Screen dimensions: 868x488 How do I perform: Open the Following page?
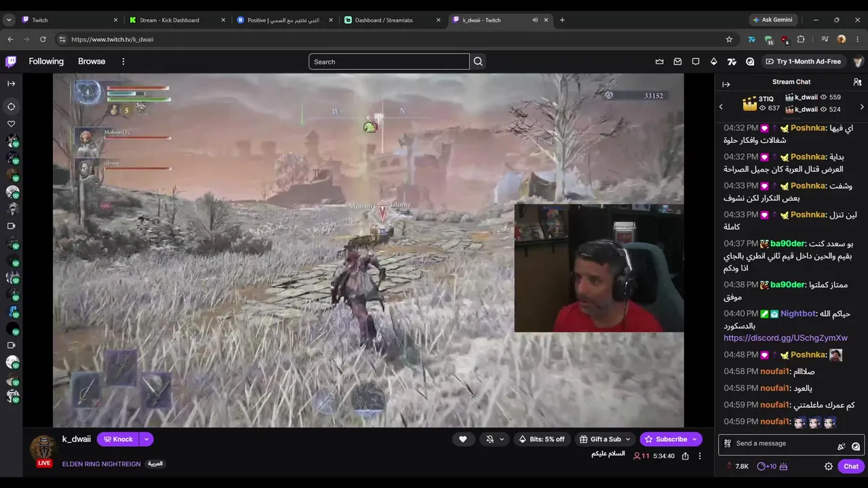point(46,62)
